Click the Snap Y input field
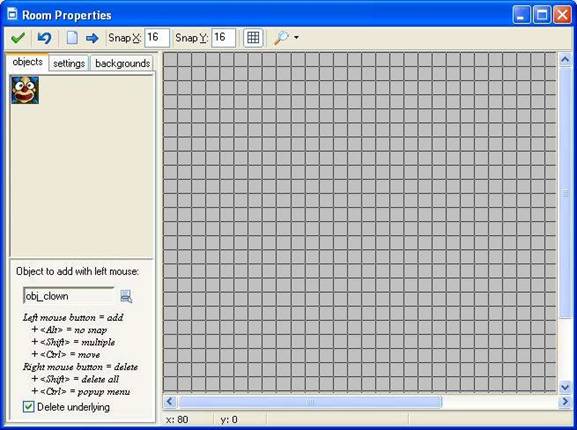The width and height of the screenshot is (577, 430). [x=224, y=38]
